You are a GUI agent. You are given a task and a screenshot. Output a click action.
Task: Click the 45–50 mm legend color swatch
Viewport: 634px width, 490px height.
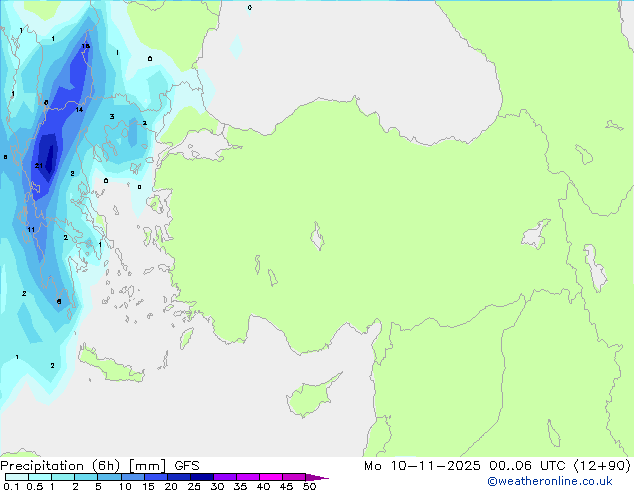[294, 477]
